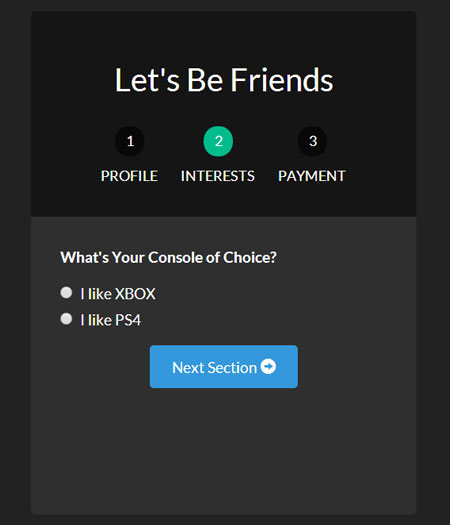This screenshot has width=450, height=525.
Task: Click the Next Section button
Action: [x=224, y=367]
